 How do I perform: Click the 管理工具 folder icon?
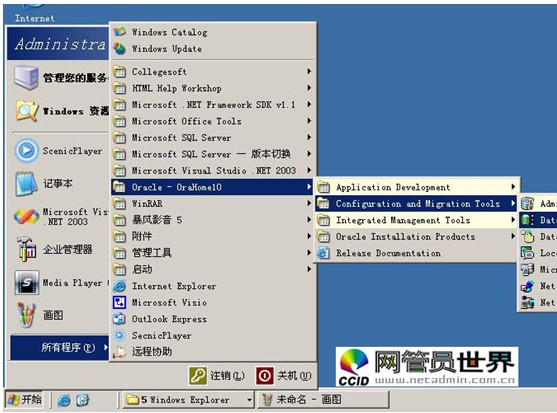click(x=120, y=253)
